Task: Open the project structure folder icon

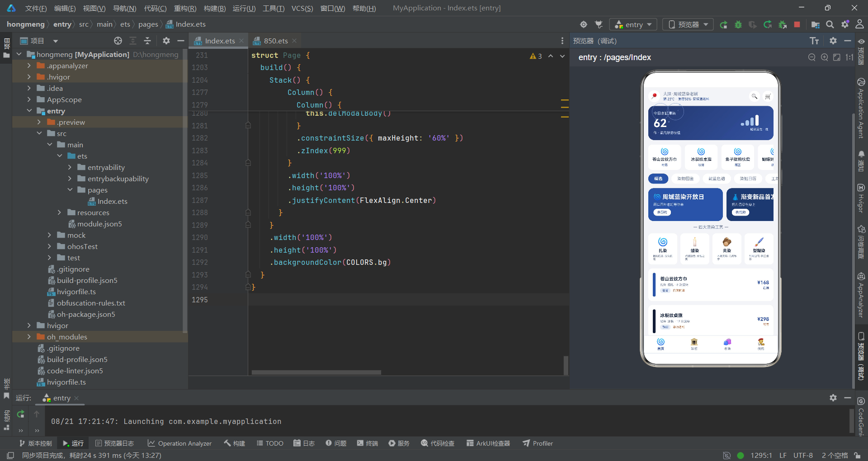Action: click(815, 25)
